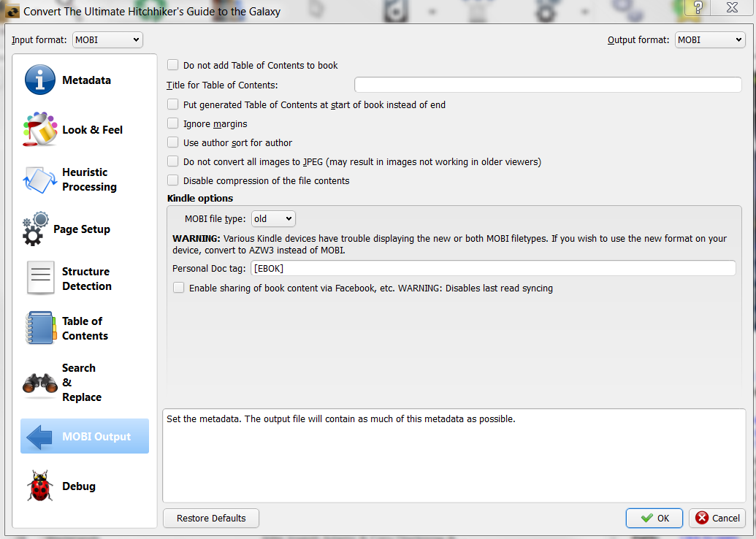The image size is (756, 539).
Task: Click the 'MOBI file type:' label
Action: pos(215,219)
